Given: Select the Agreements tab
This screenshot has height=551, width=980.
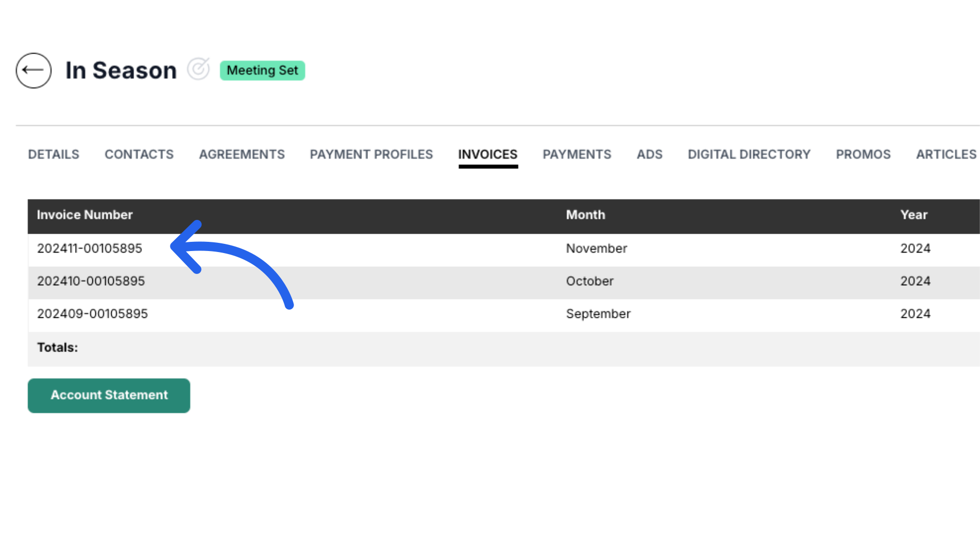Looking at the screenshot, I should [242, 154].
